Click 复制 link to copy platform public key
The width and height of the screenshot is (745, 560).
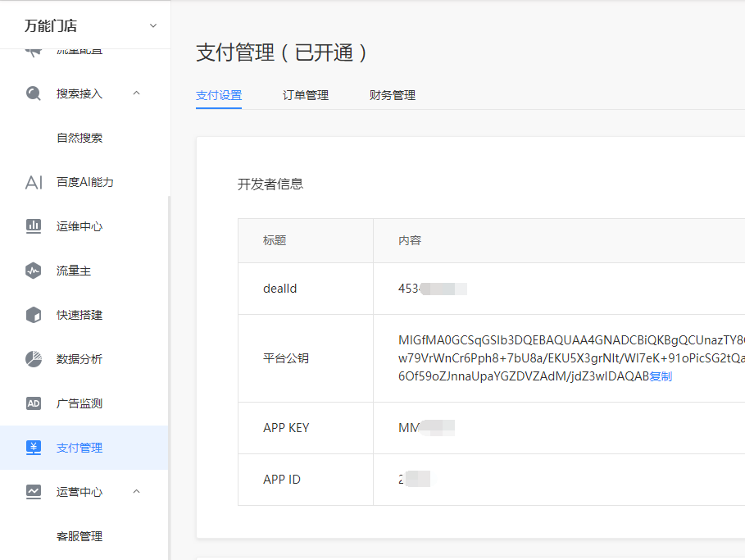coord(661,376)
